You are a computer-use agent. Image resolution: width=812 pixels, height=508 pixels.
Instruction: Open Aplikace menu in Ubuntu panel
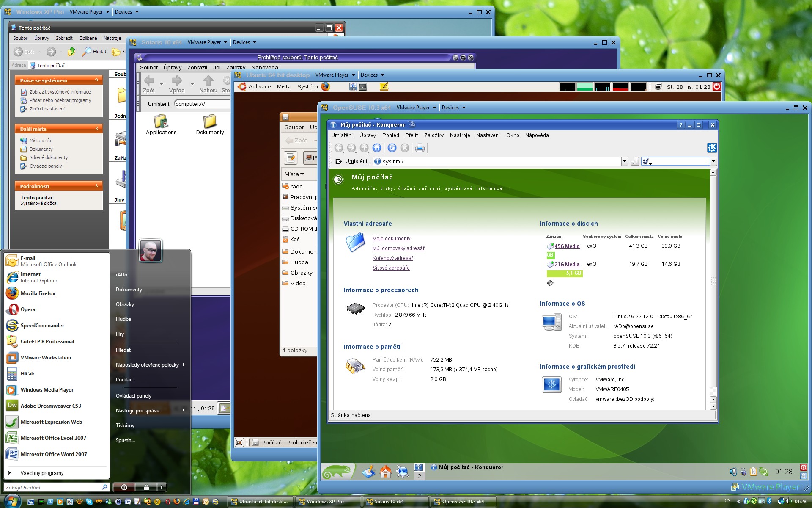coord(259,86)
